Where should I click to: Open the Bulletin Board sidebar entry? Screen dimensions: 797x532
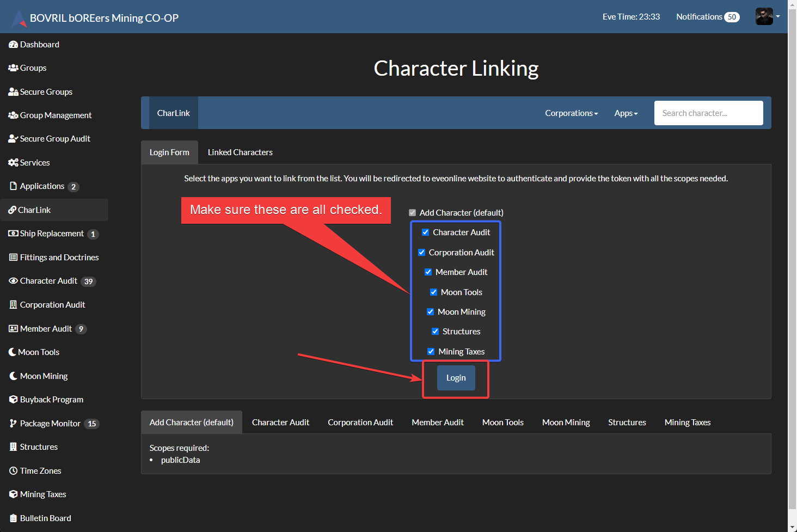click(x=46, y=518)
